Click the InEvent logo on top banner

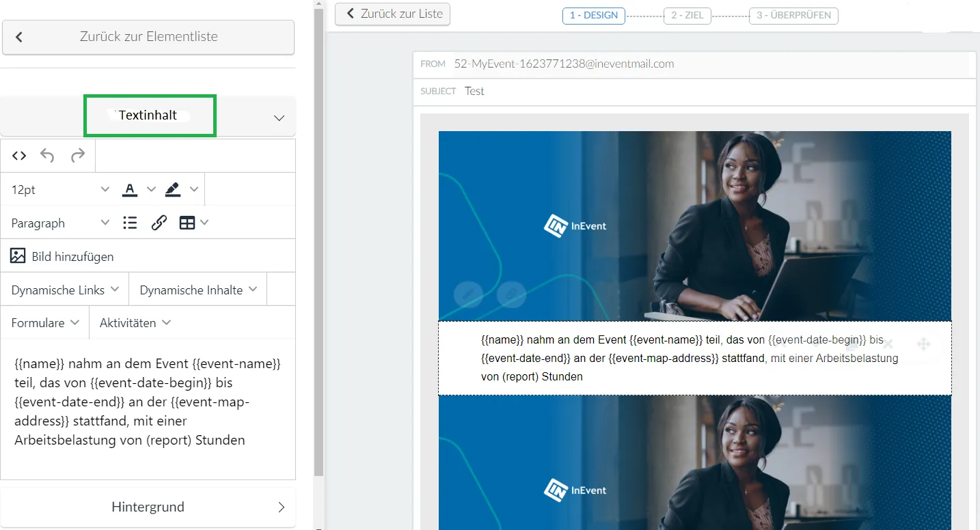[x=575, y=226]
